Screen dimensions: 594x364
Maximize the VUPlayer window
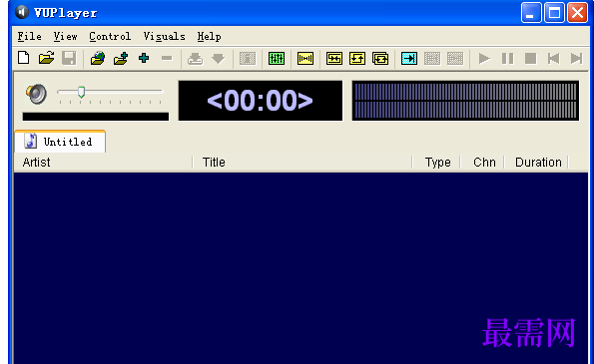click(x=554, y=13)
